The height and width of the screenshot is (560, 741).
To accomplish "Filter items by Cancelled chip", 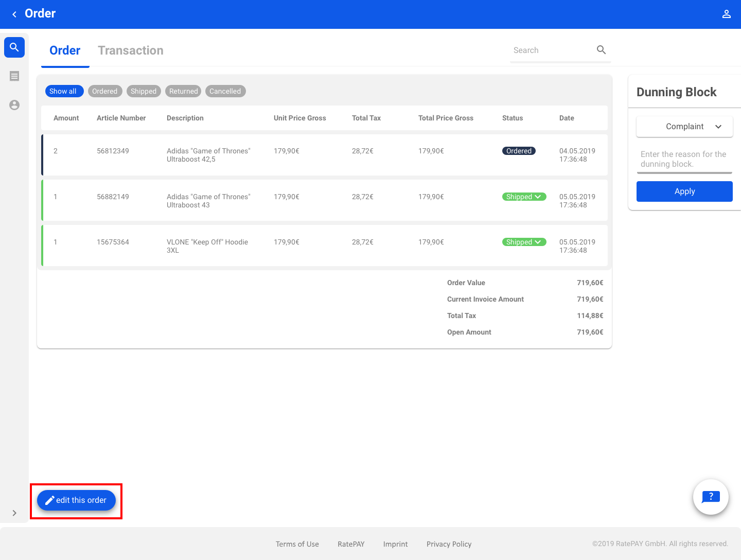I will pyautogui.click(x=225, y=91).
